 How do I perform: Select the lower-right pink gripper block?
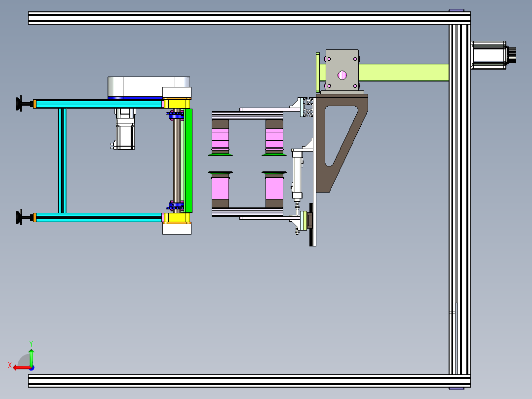(274, 189)
